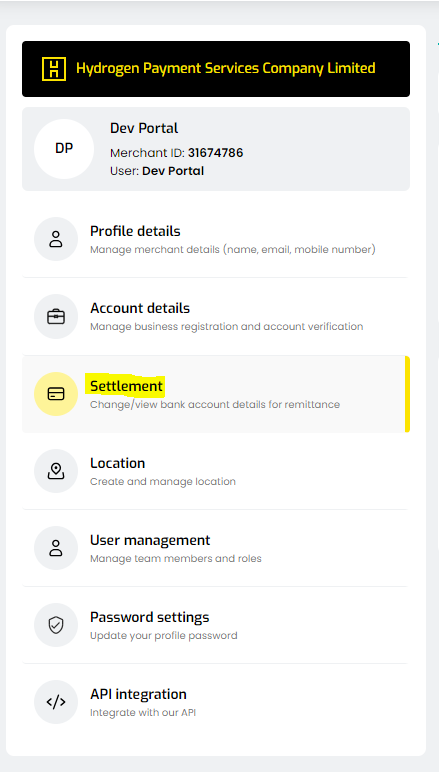The width and height of the screenshot is (439, 772).
Task: Click 'Change/view bank account details for remittance' text
Action: click(x=215, y=405)
